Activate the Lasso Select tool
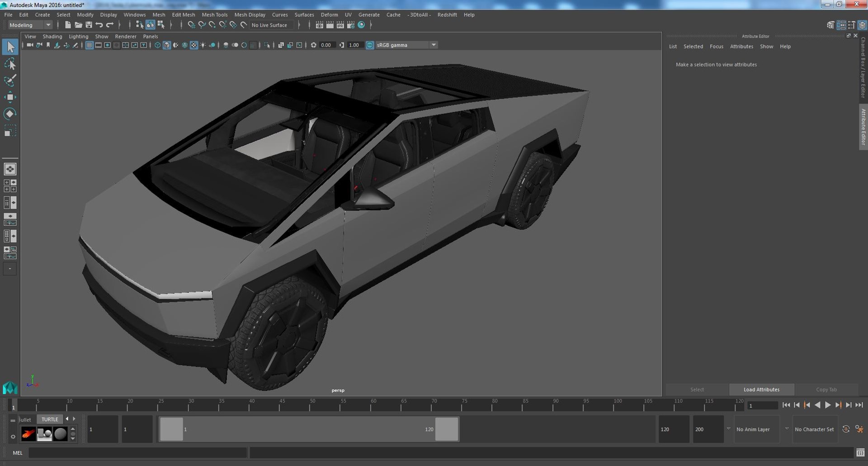 point(10,64)
